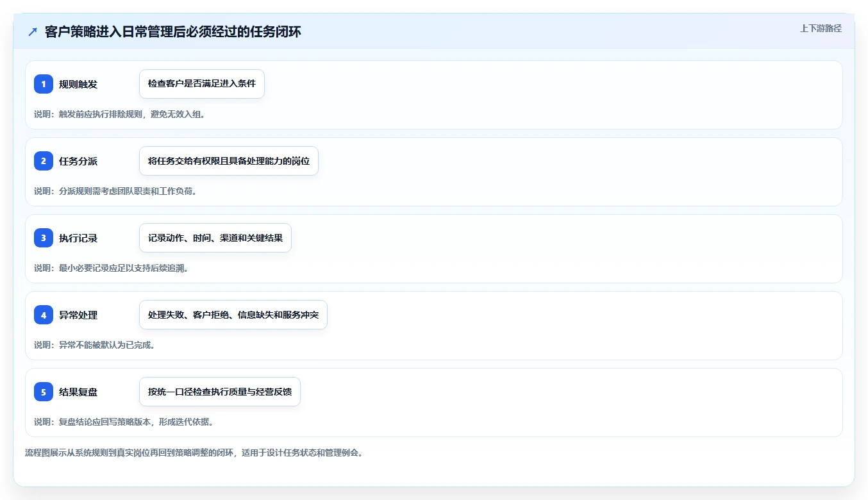
Task: Click the arrow icon beside the title
Action: tap(33, 32)
